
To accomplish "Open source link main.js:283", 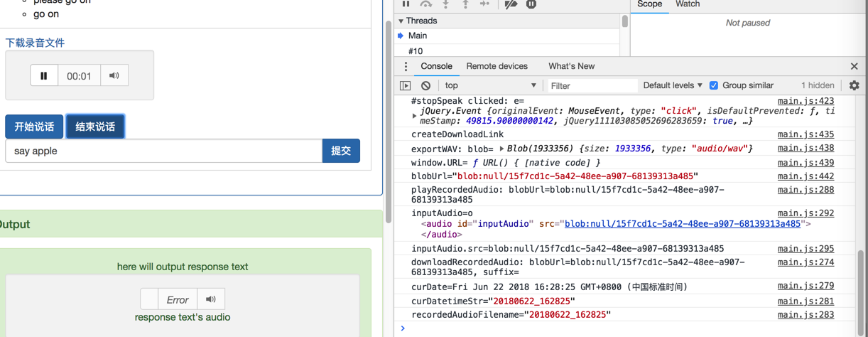I will coord(805,315).
